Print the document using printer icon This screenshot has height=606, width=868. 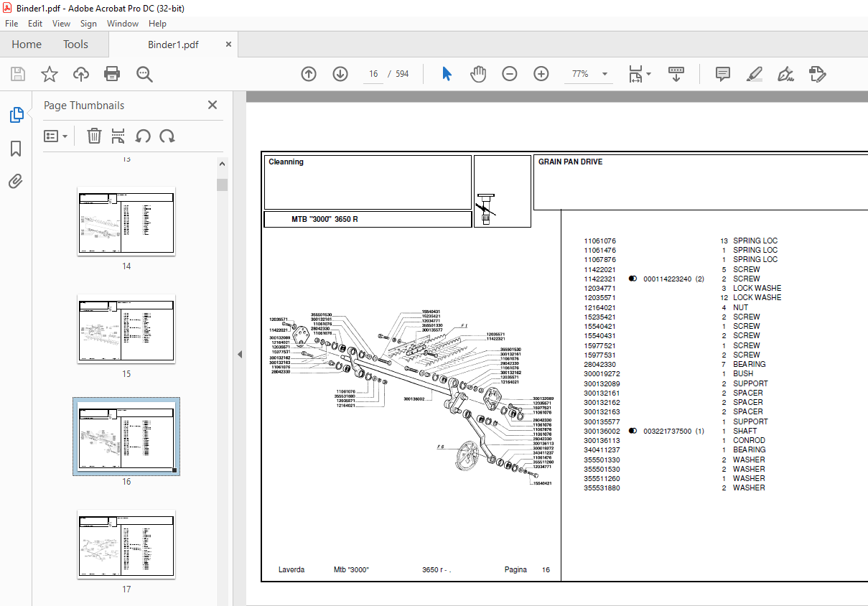112,74
